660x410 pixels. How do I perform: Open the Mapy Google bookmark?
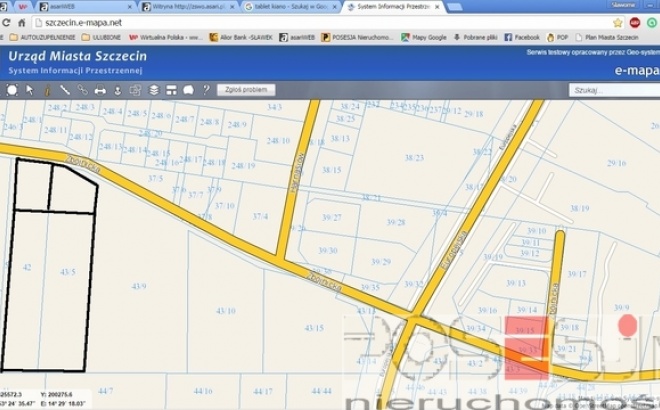(424, 37)
